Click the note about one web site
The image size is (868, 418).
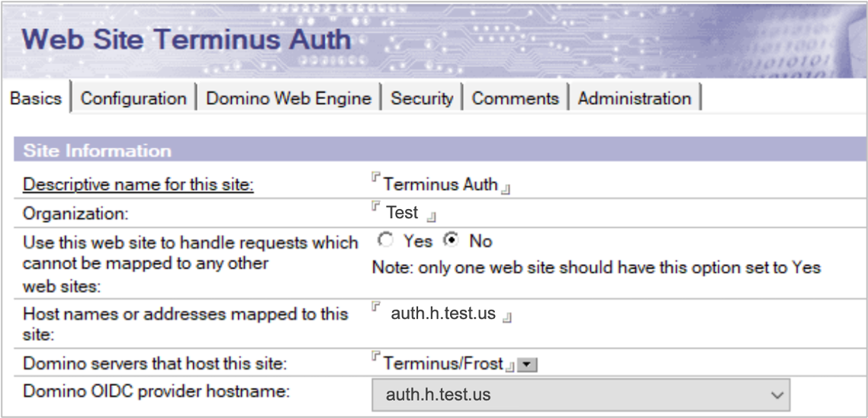(596, 268)
